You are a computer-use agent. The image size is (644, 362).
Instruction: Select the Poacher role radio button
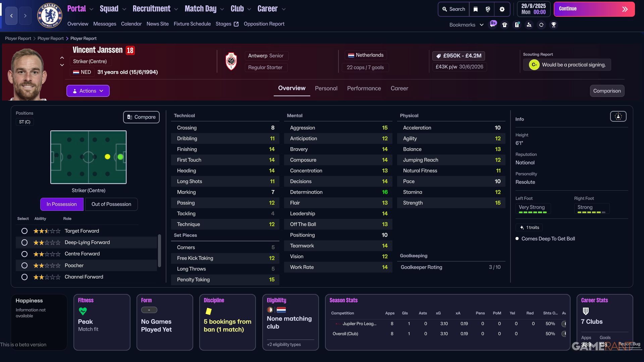pyautogui.click(x=24, y=265)
